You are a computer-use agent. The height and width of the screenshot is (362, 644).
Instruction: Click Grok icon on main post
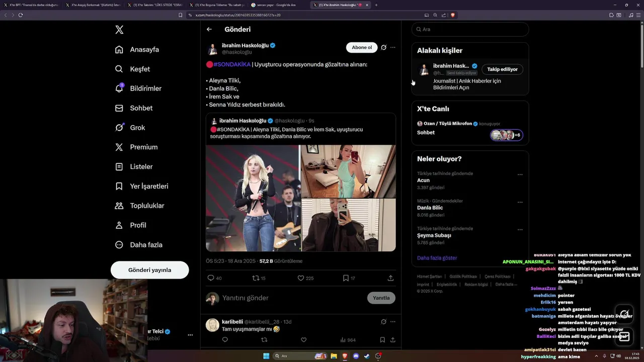(384, 47)
